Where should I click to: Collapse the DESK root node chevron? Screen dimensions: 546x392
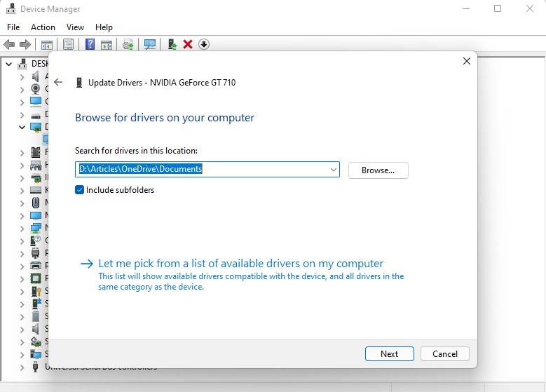(8, 64)
